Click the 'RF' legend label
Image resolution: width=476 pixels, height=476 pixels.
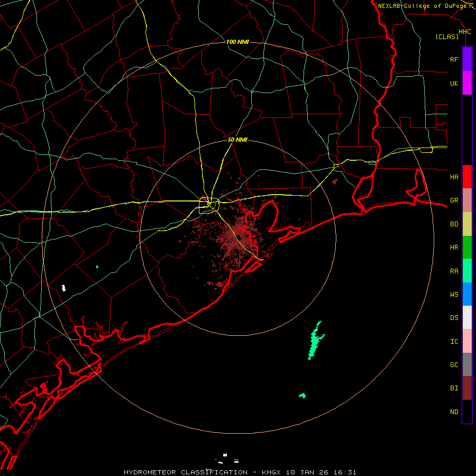(x=454, y=59)
